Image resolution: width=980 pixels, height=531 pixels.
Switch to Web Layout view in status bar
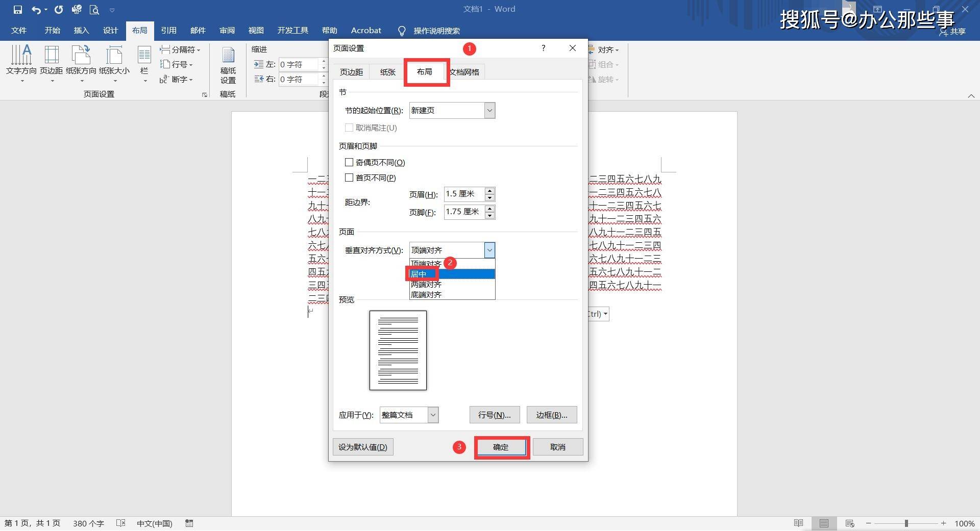850,523
